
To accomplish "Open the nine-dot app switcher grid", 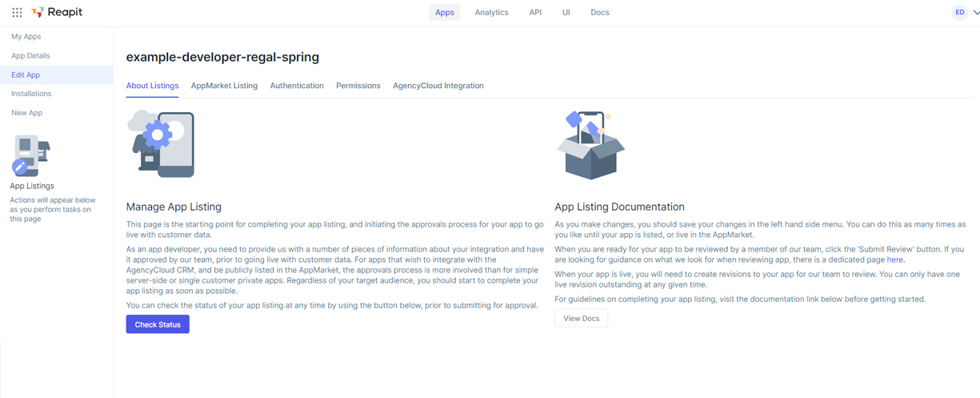I will pos(17,13).
